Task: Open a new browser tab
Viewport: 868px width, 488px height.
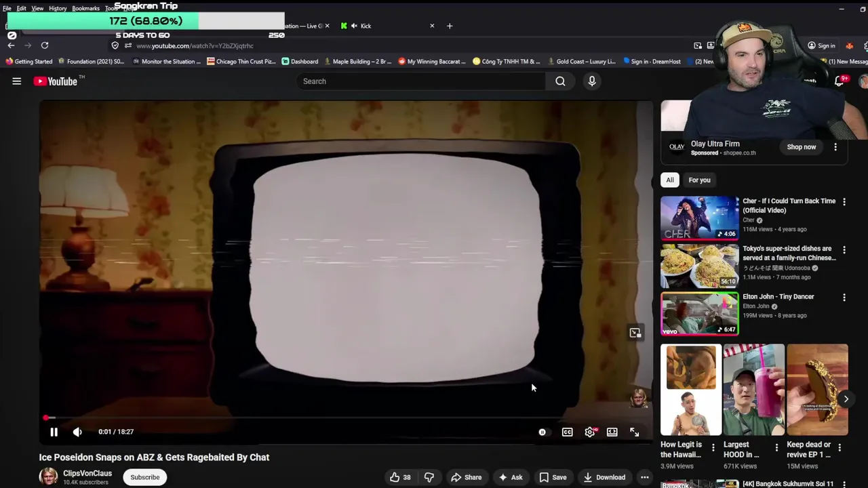Action: pos(450,26)
